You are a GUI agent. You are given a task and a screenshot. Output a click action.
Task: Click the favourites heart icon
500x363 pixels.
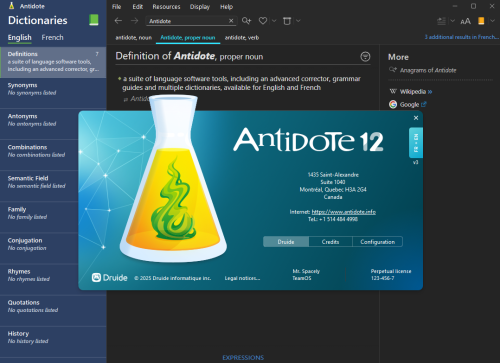pos(263,21)
